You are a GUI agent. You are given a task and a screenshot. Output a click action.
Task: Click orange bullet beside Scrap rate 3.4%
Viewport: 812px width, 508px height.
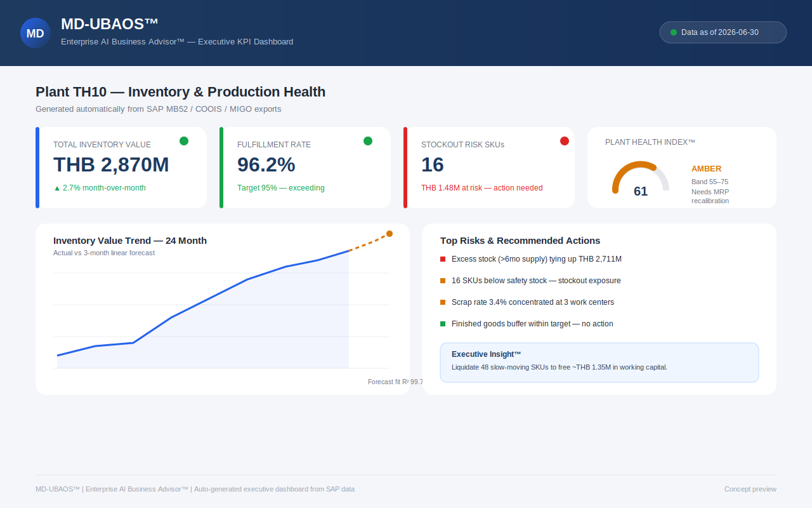[443, 302]
